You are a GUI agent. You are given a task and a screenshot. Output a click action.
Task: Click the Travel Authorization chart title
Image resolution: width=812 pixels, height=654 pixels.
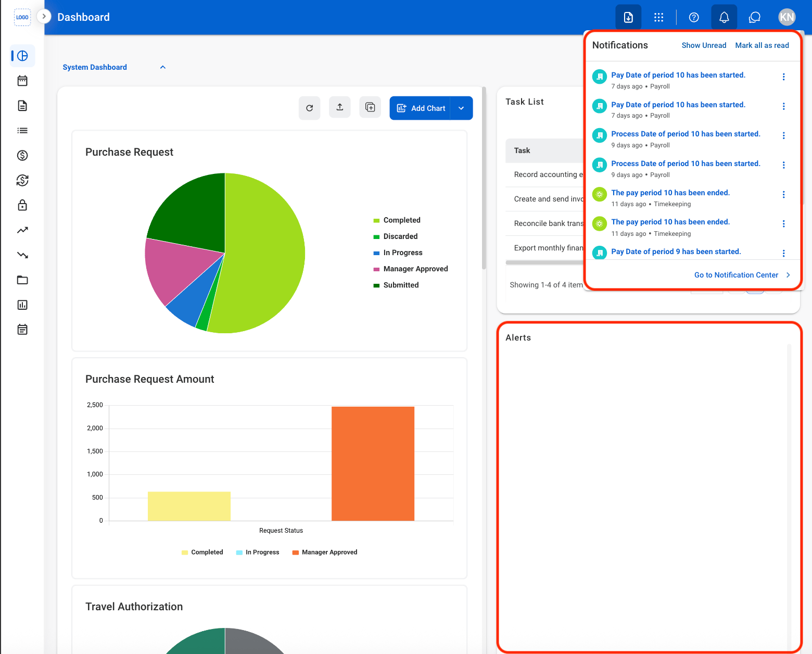click(134, 607)
